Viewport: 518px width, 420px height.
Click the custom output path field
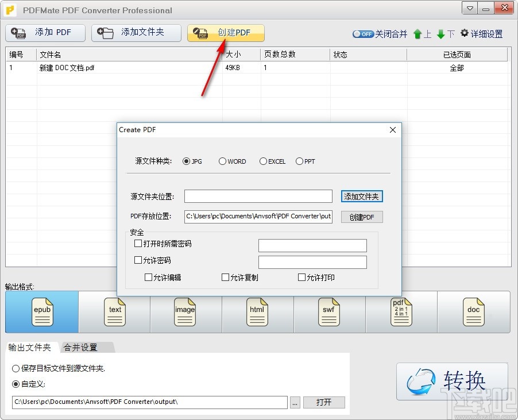pos(150,402)
